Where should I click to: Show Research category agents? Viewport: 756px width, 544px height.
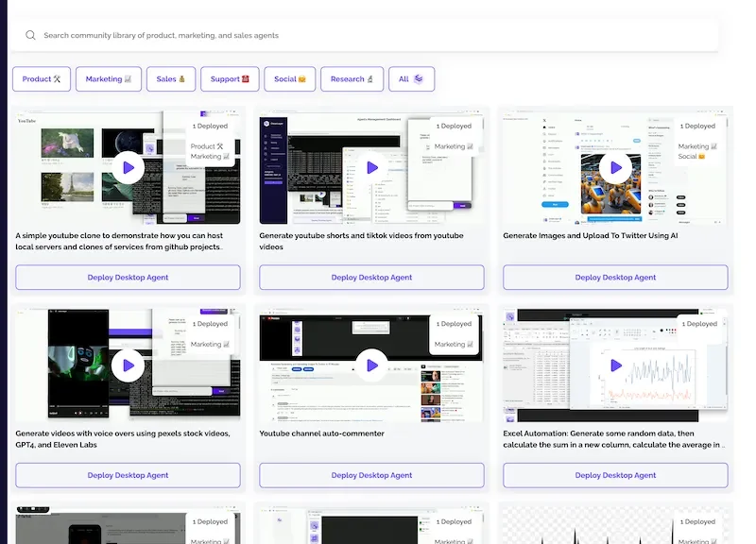click(x=352, y=79)
